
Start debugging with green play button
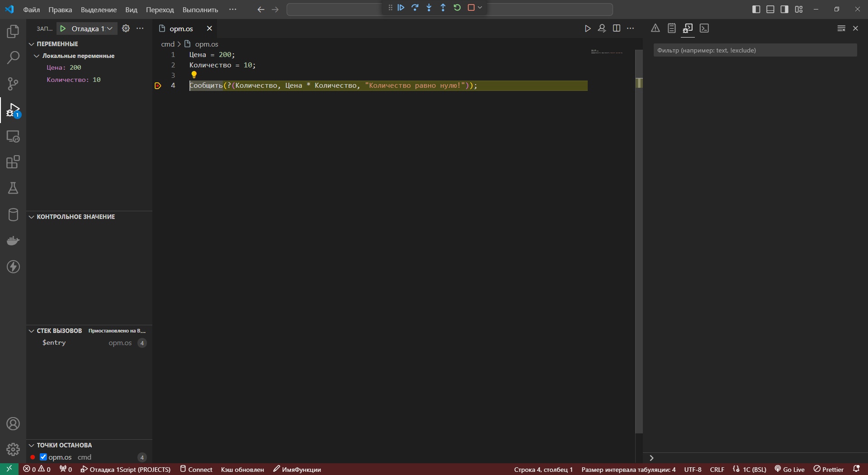(63, 28)
